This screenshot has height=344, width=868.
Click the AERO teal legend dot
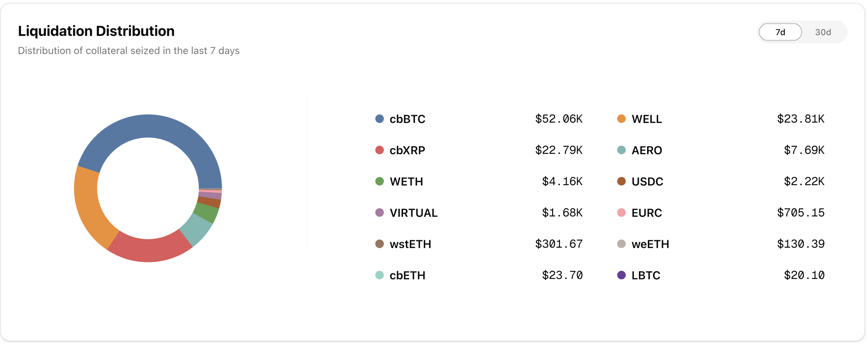coord(621,150)
